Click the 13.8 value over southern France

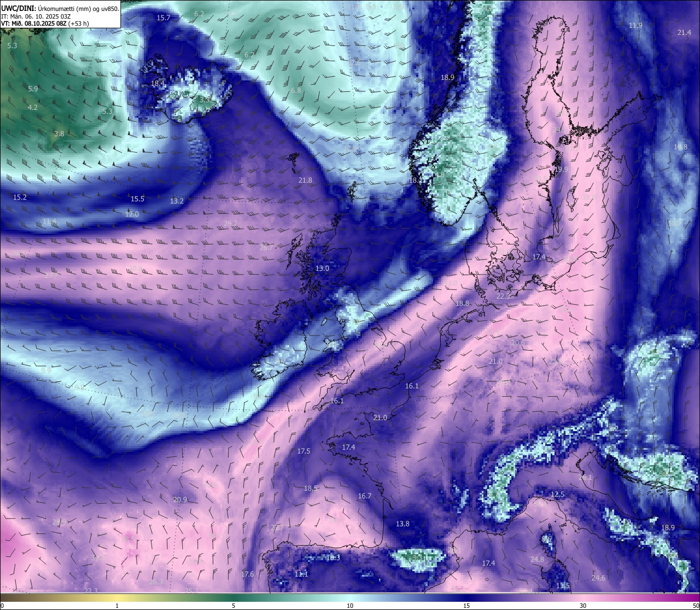pos(402,524)
